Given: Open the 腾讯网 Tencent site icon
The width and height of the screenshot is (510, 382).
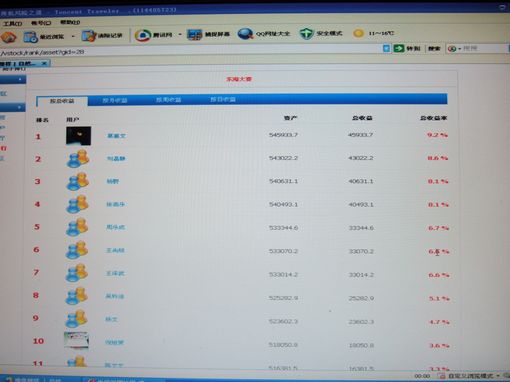Looking at the screenshot, I should 143,35.
